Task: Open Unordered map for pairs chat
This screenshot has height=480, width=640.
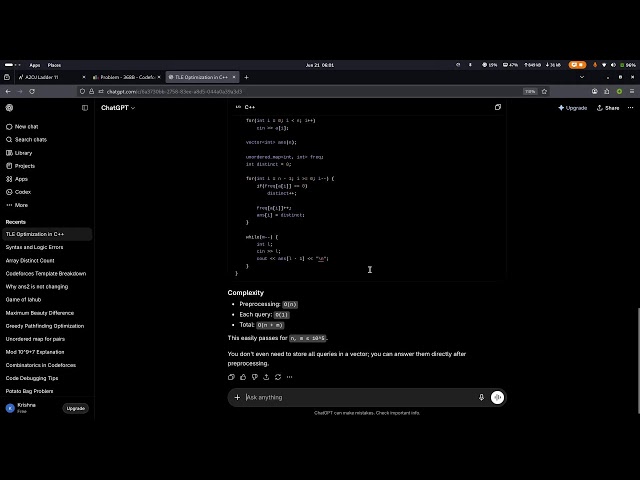Action: (47, 339)
